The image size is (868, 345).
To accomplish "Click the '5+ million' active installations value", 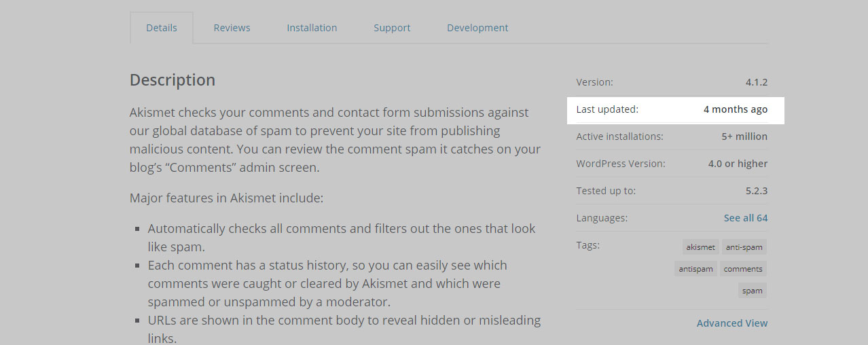I will pos(744,137).
